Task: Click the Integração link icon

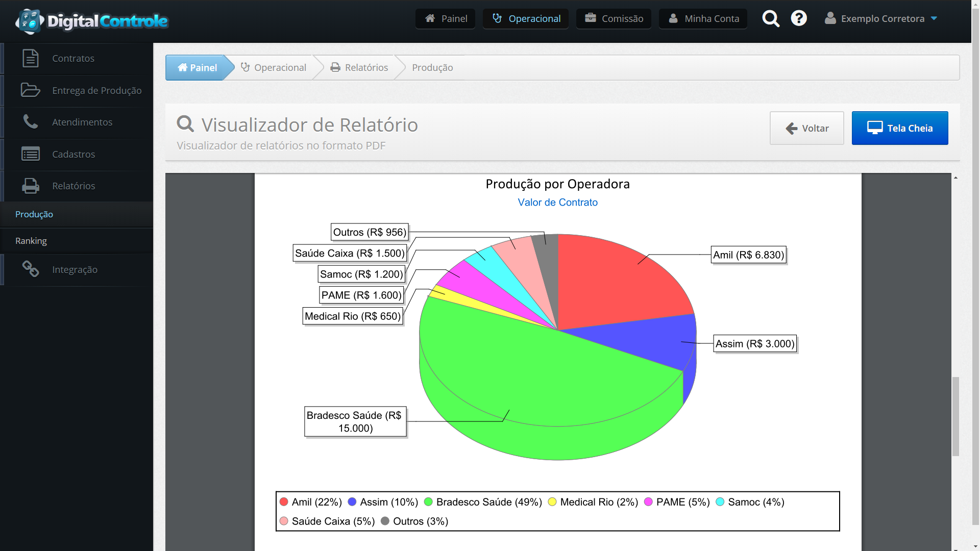Action: tap(31, 269)
